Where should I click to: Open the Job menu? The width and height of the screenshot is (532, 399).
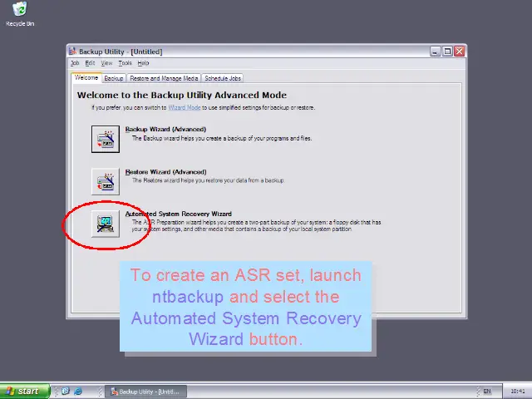click(x=75, y=63)
